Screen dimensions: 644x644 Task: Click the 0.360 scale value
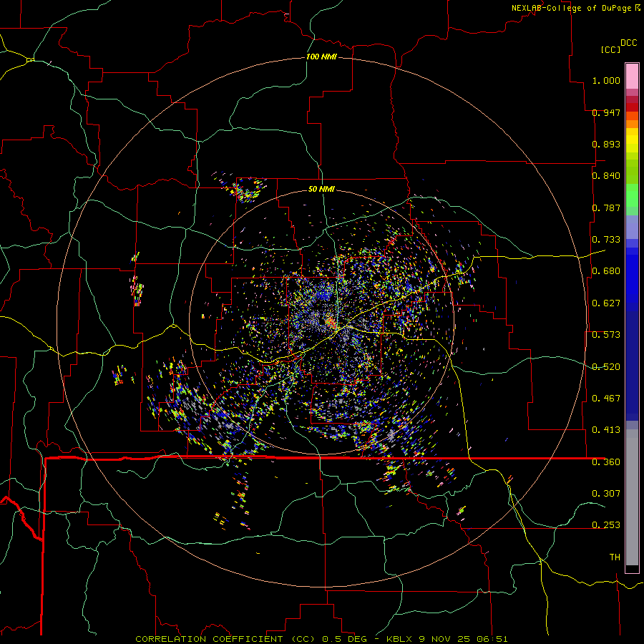606,462
